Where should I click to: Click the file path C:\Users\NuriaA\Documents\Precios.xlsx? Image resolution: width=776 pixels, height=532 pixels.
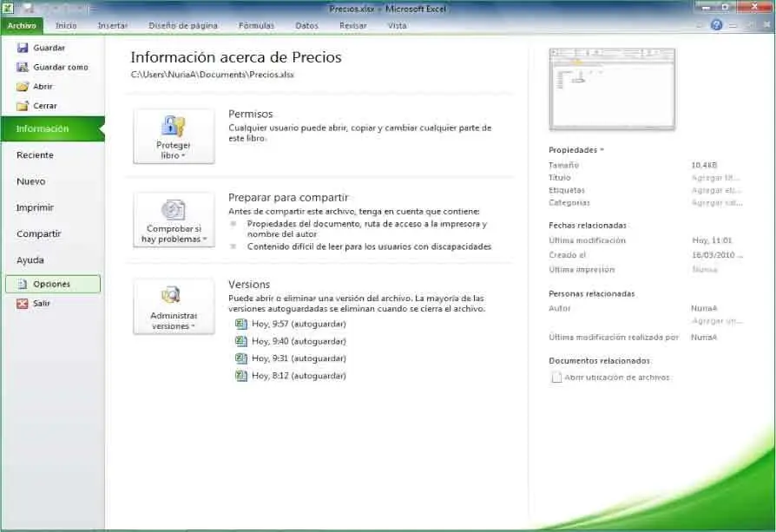coord(213,75)
